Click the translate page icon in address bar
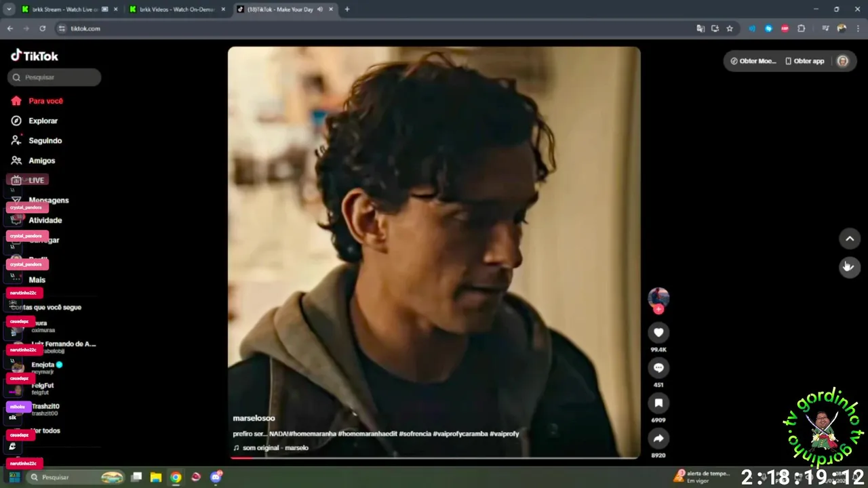The height and width of the screenshot is (488, 868). coord(701,28)
